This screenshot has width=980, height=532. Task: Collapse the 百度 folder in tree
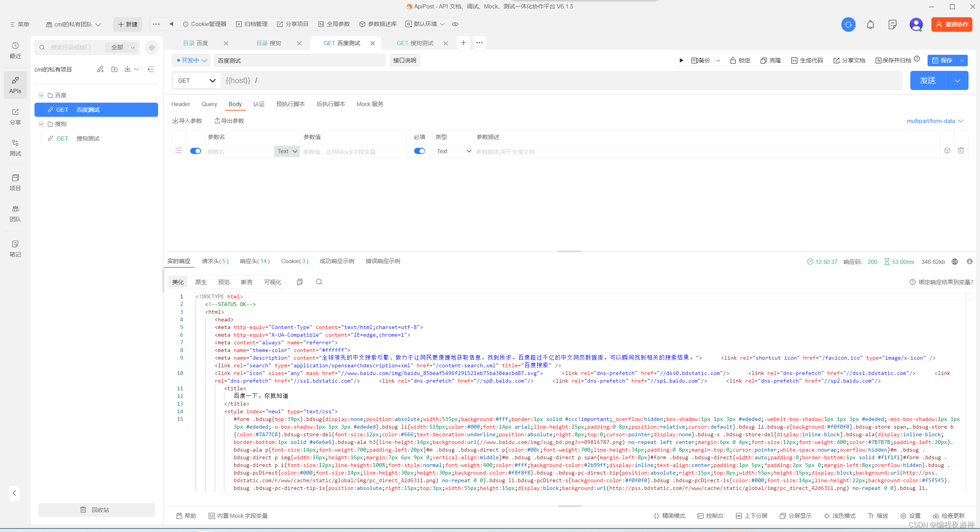point(41,95)
